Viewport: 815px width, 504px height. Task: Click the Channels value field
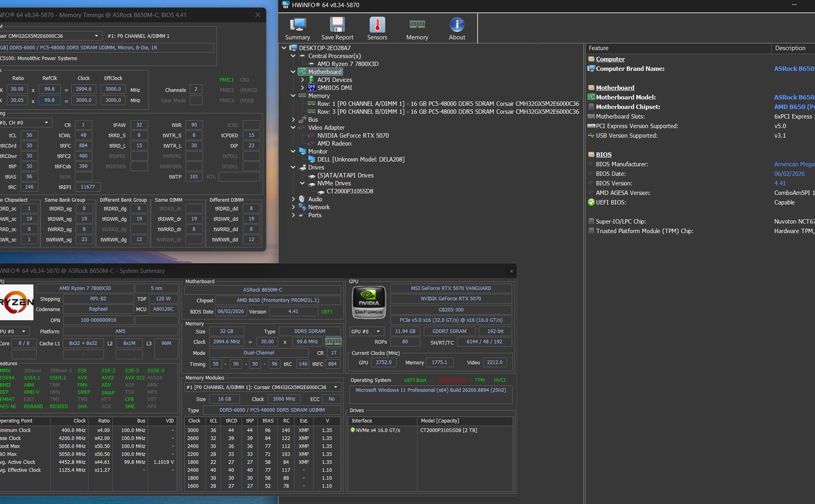coord(196,89)
